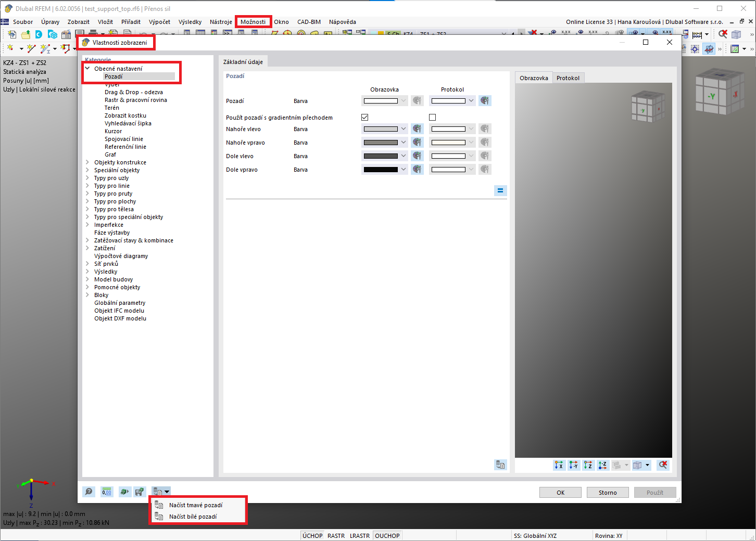Click the save display properties icon
Screen dimensions: 756x541
click(x=140, y=492)
